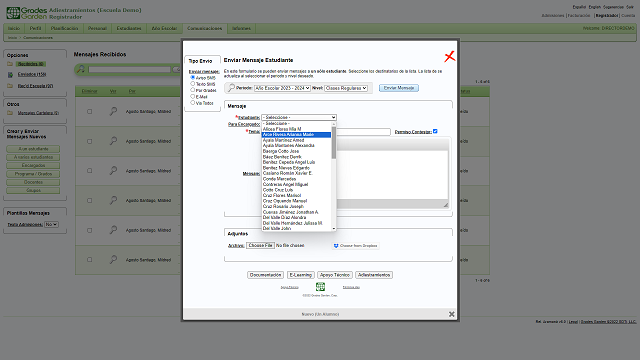Open the Nivel Clases Regulares dropdown
The image size is (640, 360).
pyautogui.click(x=346, y=88)
